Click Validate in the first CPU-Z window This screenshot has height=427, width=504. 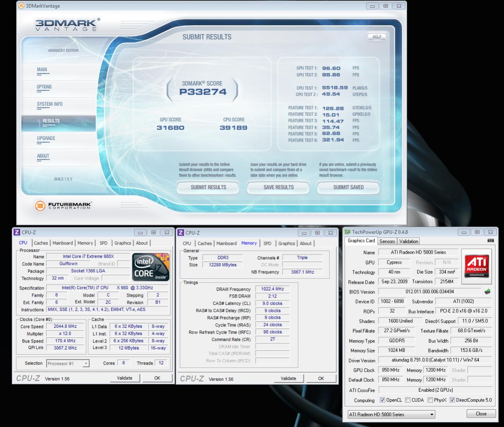125,378
